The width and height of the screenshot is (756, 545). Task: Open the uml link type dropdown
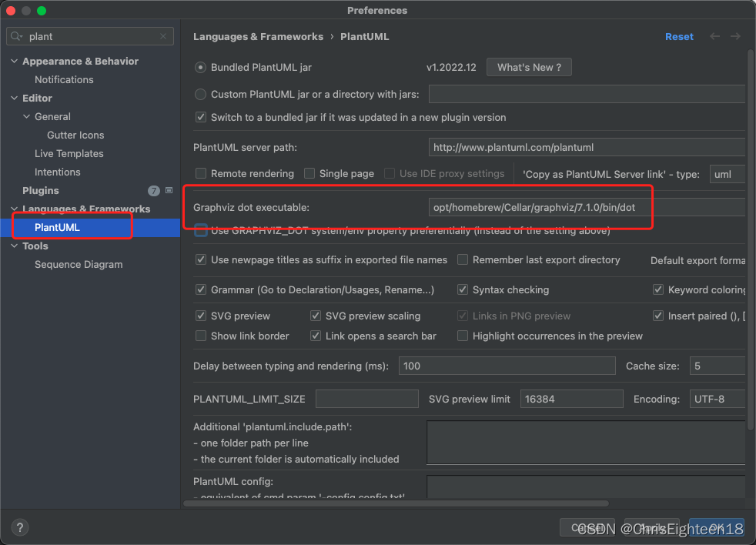(x=727, y=174)
